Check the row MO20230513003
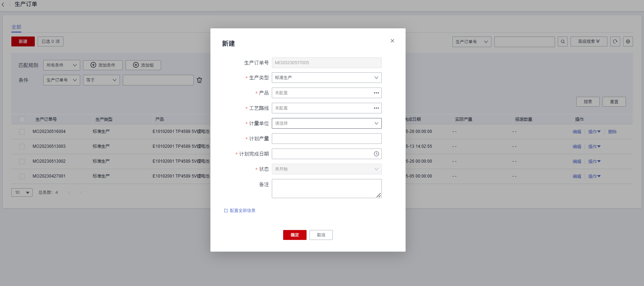This screenshot has height=286, width=644. coord(22,147)
